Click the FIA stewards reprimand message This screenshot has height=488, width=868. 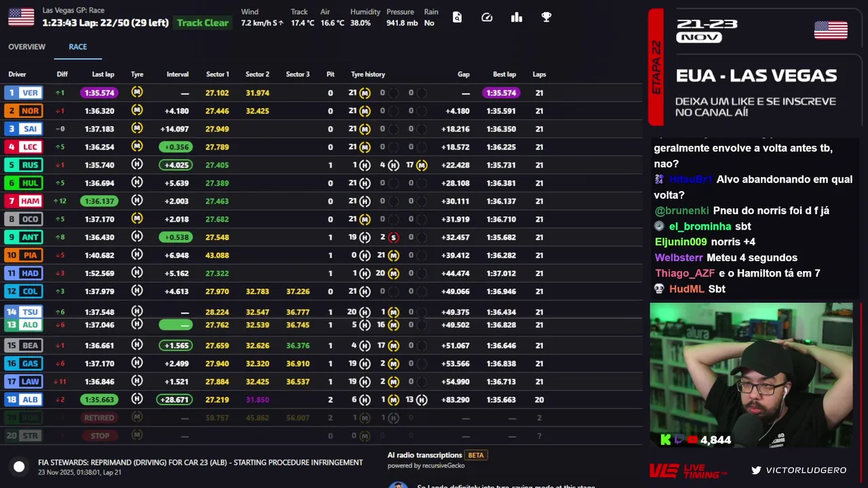[200, 462]
